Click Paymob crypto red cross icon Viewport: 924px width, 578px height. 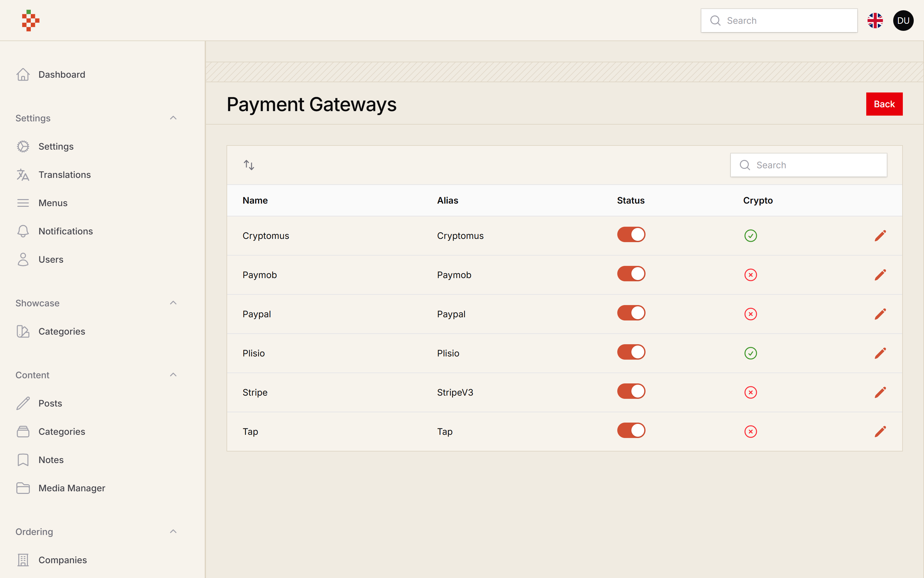click(750, 275)
